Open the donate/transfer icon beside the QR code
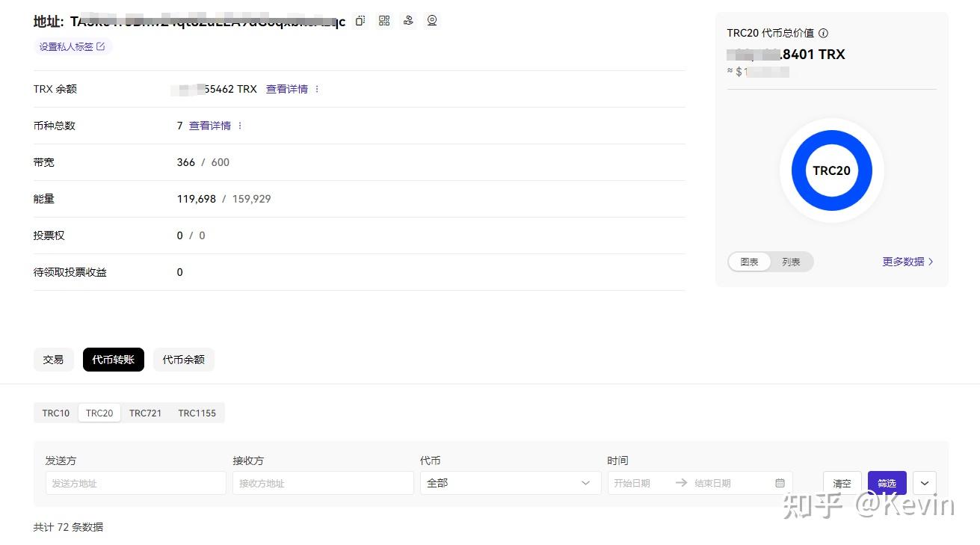980x545 pixels. tap(407, 20)
